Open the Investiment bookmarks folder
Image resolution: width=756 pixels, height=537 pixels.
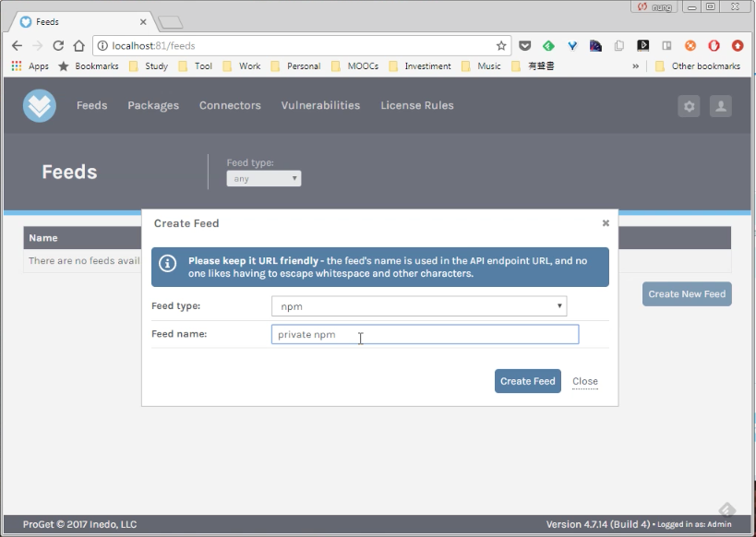click(420, 66)
